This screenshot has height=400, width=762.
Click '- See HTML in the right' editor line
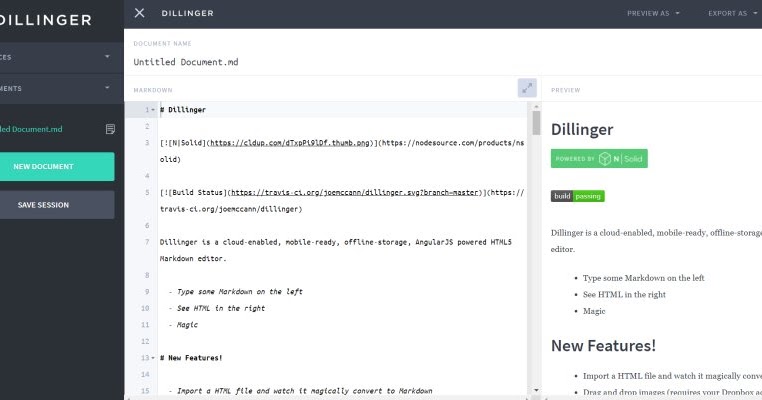(x=217, y=308)
